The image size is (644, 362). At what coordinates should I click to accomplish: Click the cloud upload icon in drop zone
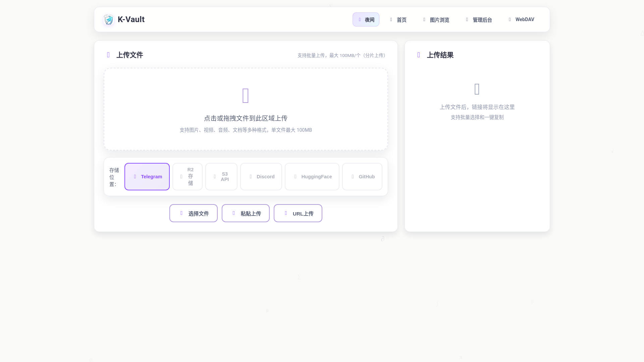point(246,95)
